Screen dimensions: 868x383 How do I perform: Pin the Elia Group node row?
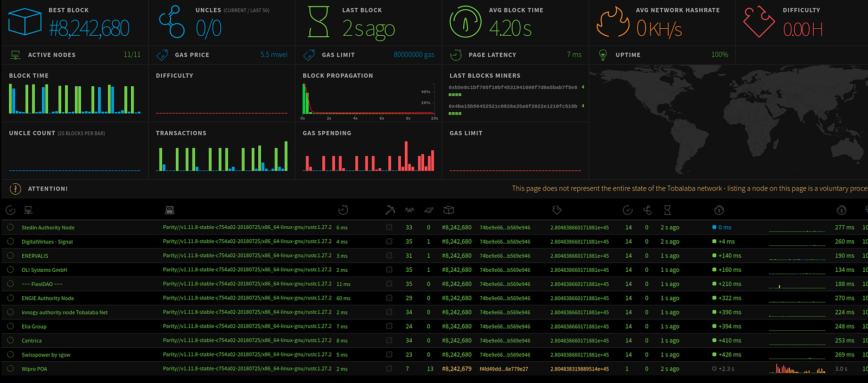[10, 327]
